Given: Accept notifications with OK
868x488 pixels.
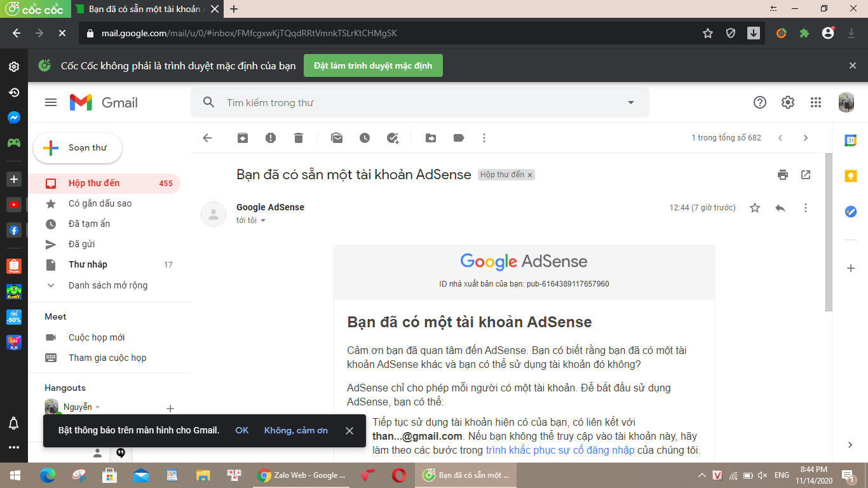Looking at the screenshot, I should tap(241, 430).
